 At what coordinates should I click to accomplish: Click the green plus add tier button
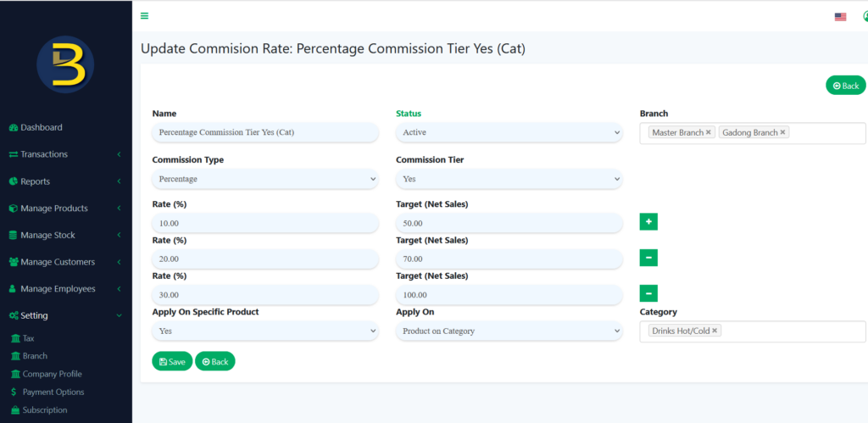pos(648,222)
